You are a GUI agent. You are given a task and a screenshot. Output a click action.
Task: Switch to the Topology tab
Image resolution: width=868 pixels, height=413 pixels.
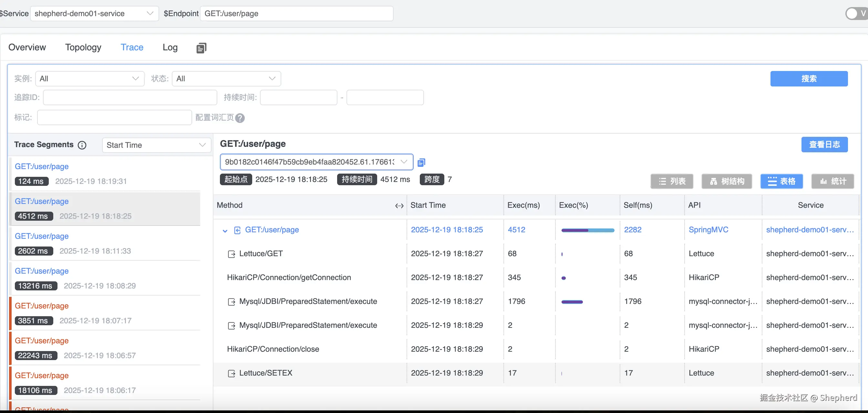coord(83,47)
